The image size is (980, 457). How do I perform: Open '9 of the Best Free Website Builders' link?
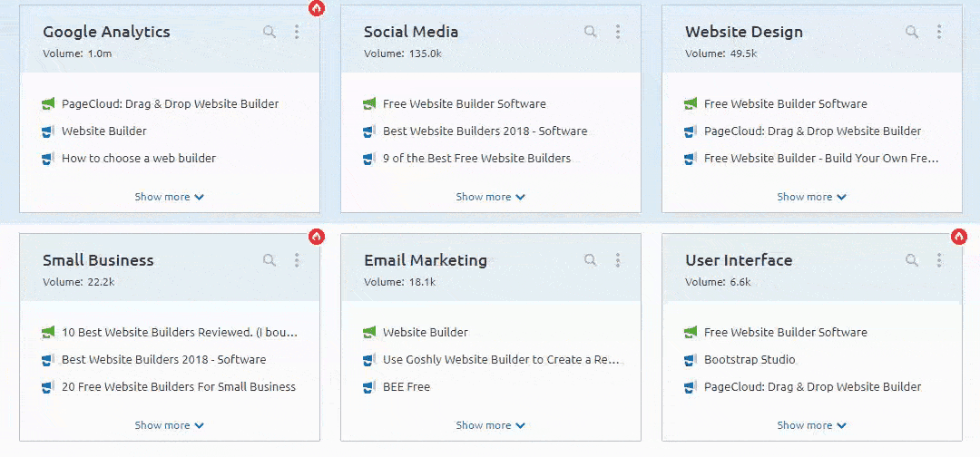pyautogui.click(x=476, y=159)
